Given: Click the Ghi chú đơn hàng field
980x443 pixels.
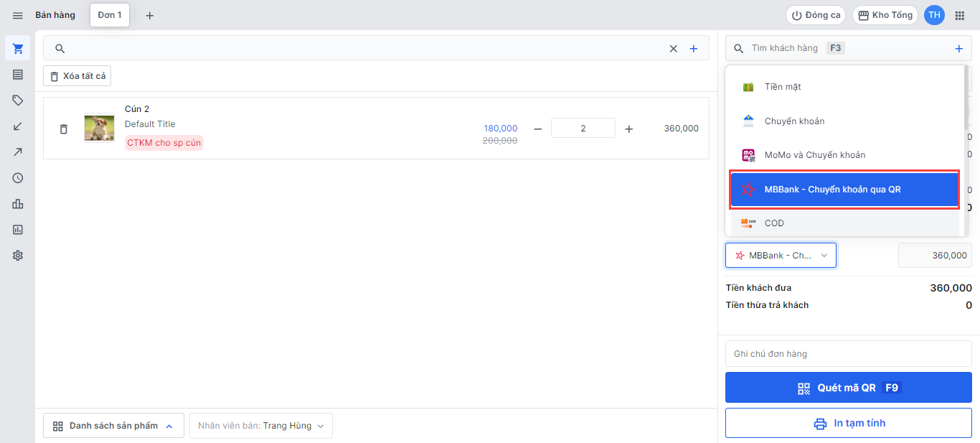Looking at the screenshot, I should [x=848, y=354].
